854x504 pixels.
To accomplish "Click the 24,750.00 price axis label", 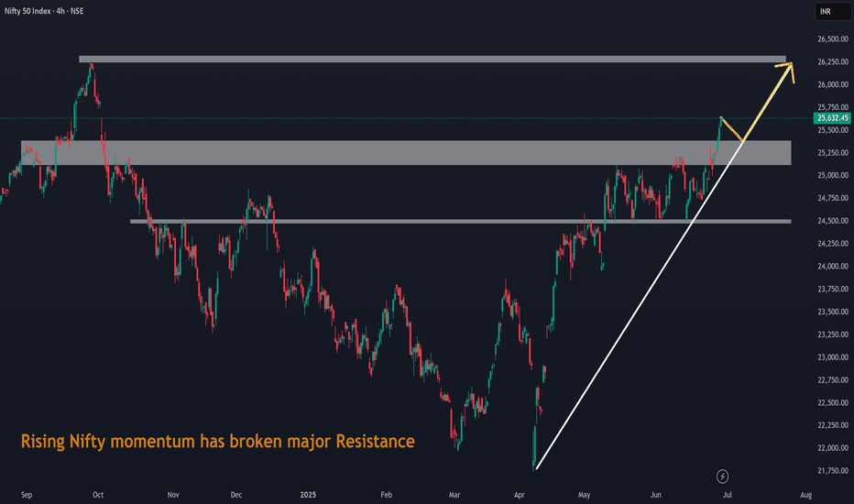I will [833, 198].
